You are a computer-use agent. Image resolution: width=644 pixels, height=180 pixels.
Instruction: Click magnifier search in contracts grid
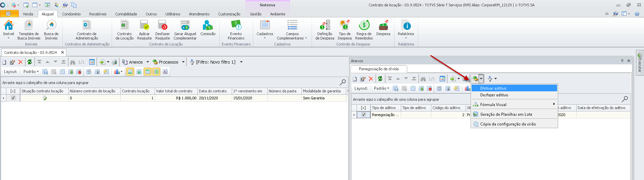click(342, 82)
